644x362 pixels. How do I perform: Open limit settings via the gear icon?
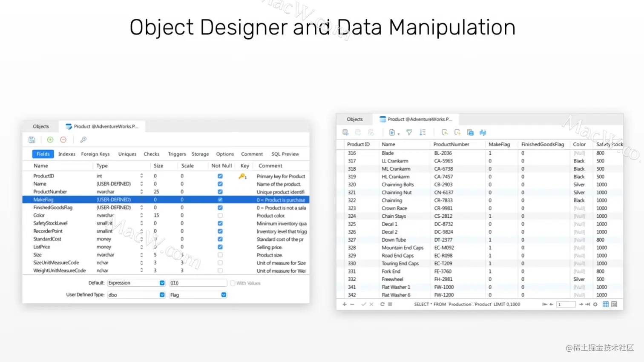coord(595,304)
